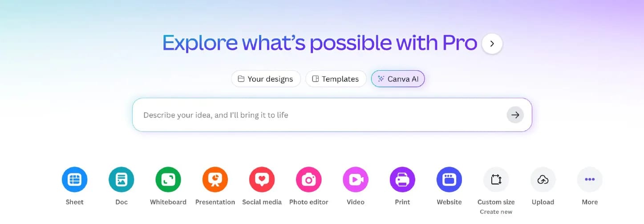The height and width of the screenshot is (224, 644).
Task: Start a new Presentation
Action: (215, 180)
